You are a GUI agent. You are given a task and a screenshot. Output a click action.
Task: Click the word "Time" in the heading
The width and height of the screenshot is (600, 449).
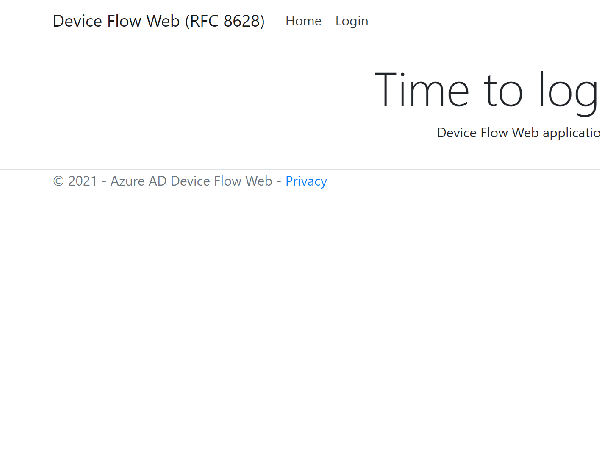[421, 90]
